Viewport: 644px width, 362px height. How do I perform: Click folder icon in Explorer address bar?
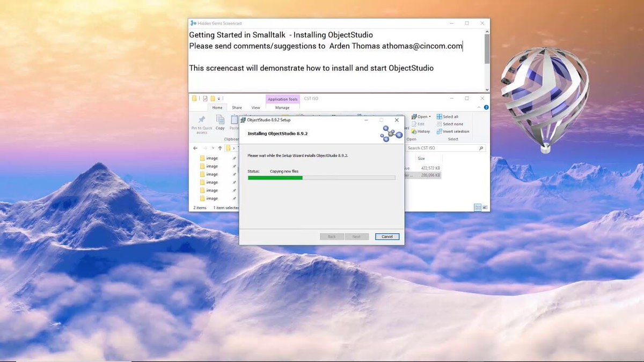tap(229, 148)
